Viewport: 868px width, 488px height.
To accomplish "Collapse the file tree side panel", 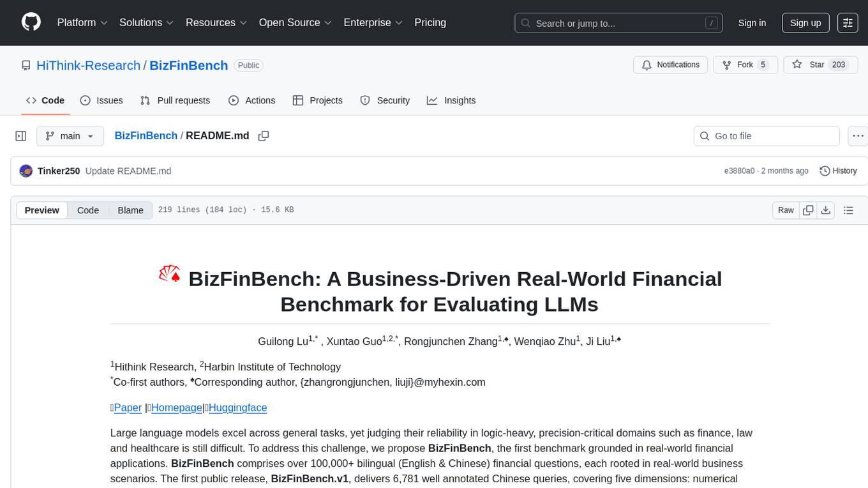I will click(21, 136).
